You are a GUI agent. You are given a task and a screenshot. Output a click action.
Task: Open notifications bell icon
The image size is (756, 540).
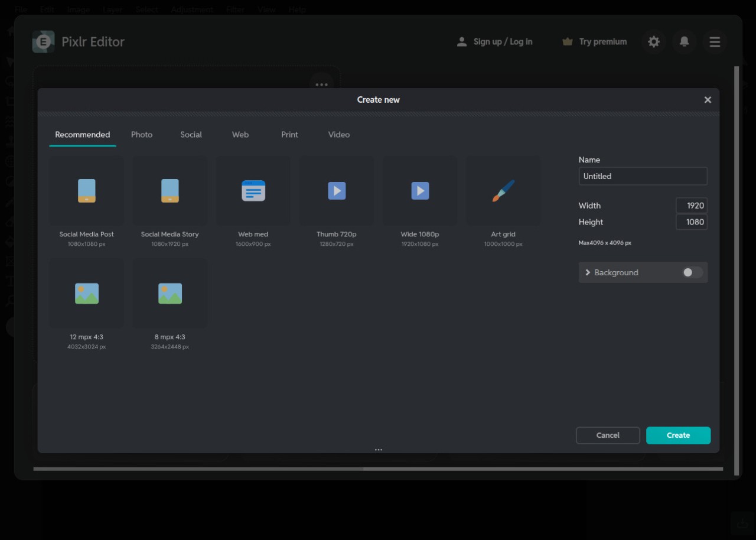click(x=684, y=42)
